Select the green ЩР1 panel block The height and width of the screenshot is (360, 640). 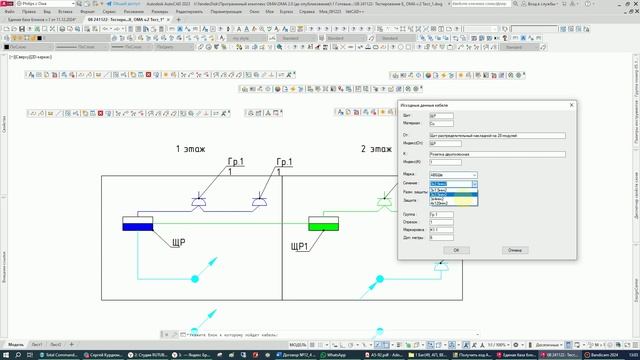pyautogui.click(x=324, y=224)
